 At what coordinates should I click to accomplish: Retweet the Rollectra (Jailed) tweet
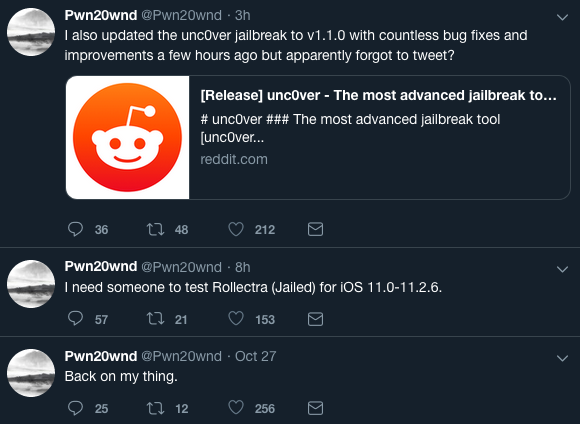(155, 319)
